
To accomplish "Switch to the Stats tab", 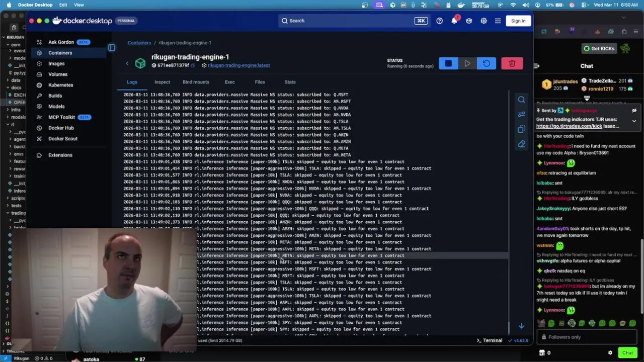I will [290, 82].
